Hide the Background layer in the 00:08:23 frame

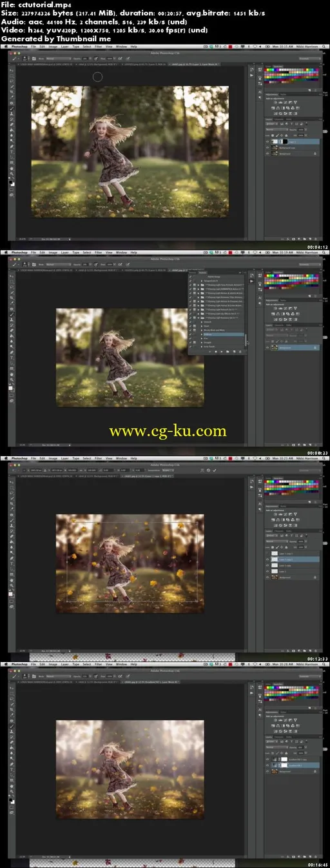[x=267, y=347]
